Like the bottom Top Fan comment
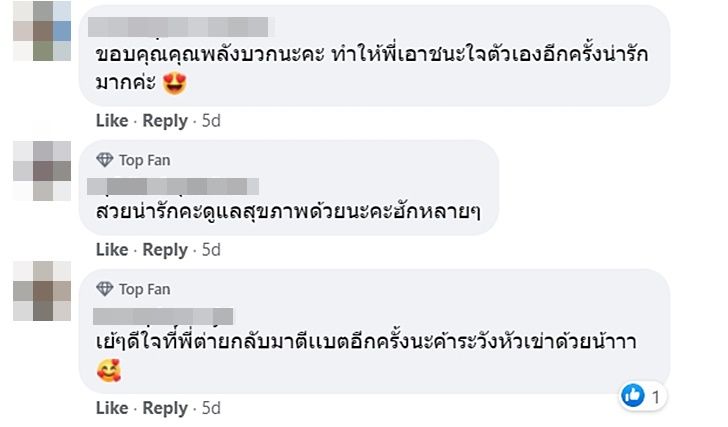728x427 pixels. coord(112,408)
